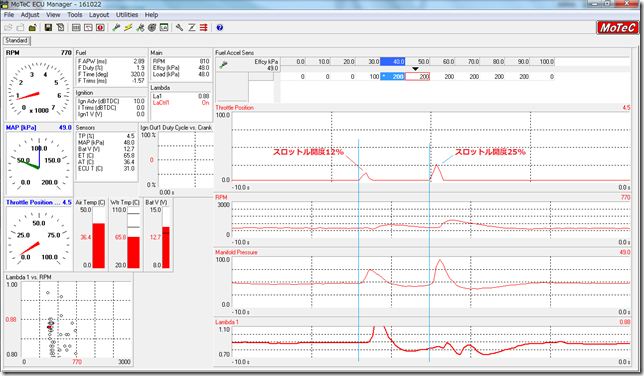Image resolution: width=644 pixels, height=376 pixels.
Task: Select the Standard layout tab
Action: coord(16,40)
